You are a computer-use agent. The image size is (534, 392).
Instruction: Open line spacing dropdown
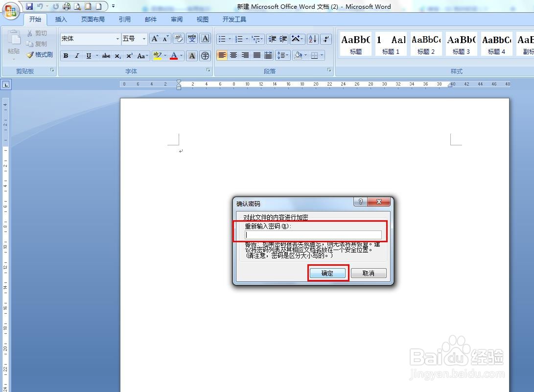283,55
